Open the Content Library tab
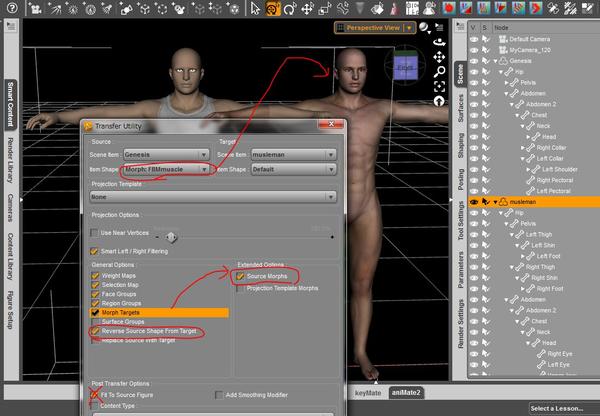 [x=10, y=256]
